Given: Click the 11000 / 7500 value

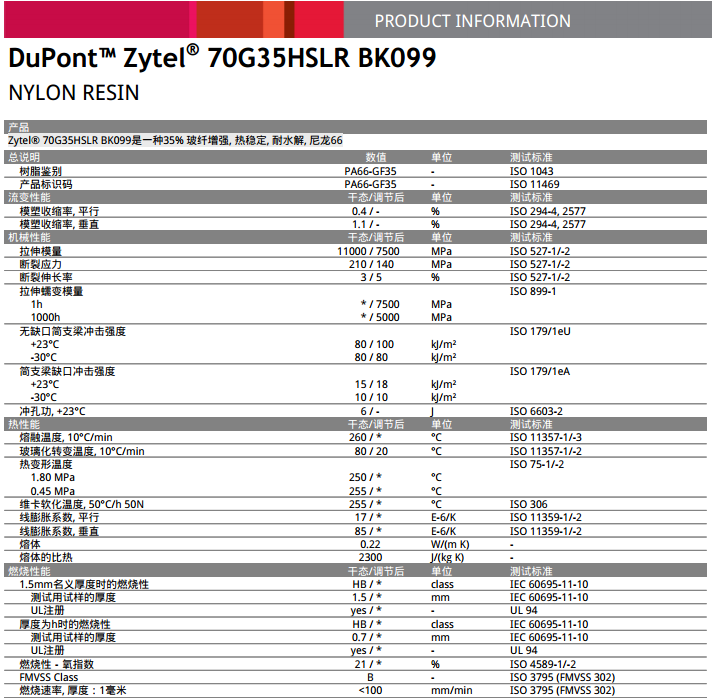Looking at the screenshot, I should click(368, 251).
